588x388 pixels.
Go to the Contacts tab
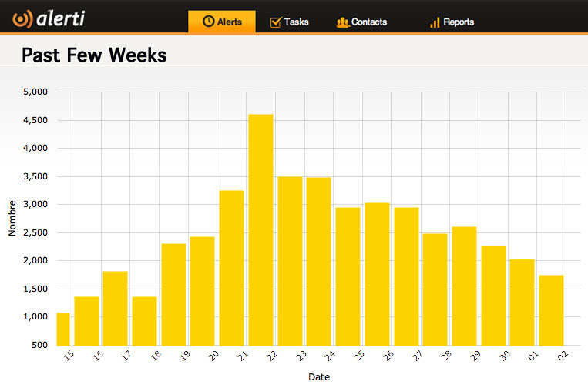point(362,22)
